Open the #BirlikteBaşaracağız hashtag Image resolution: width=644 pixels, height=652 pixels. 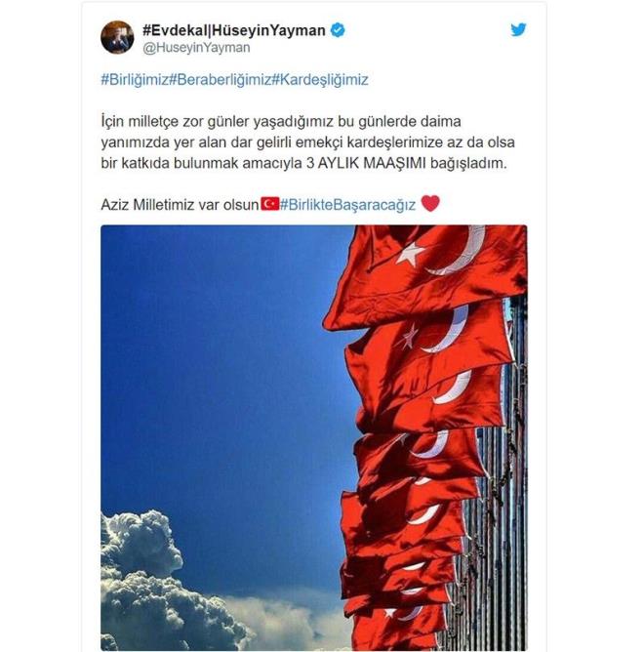click(347, 205)
